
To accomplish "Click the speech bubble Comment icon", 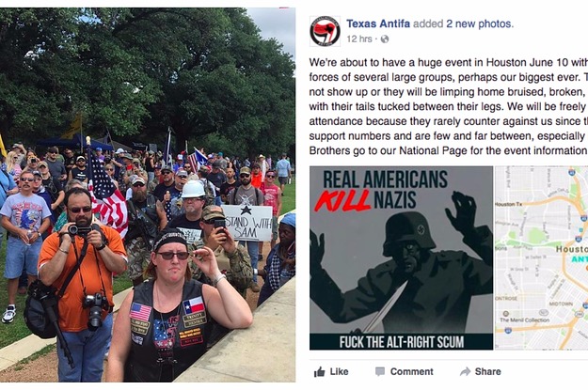I will coord(380,371).
